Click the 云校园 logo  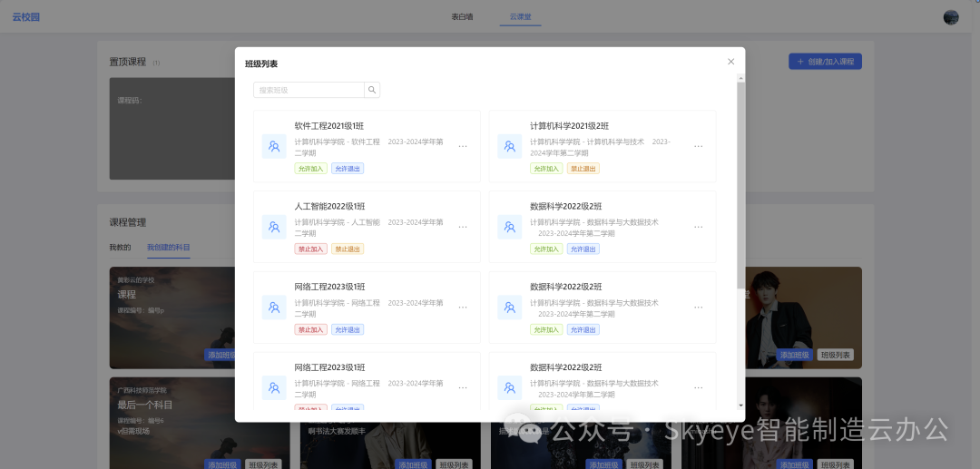point(25,17)
